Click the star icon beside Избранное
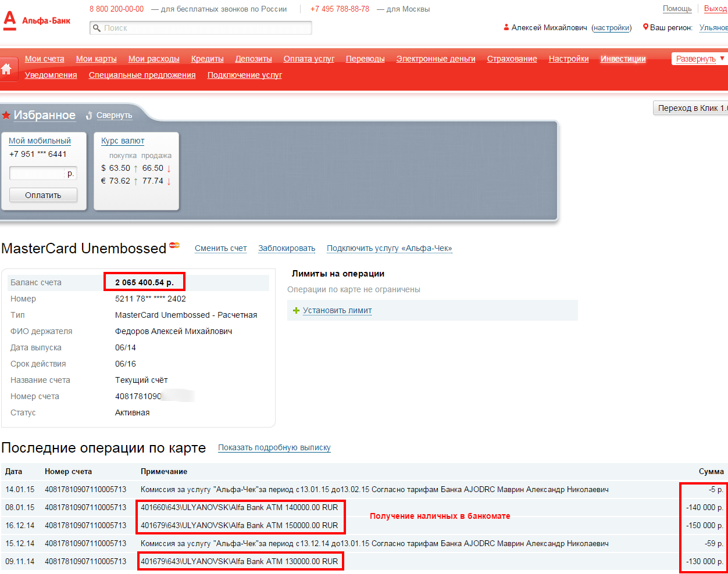The height and width of the screenshot is (574, 728). point(6,115)
